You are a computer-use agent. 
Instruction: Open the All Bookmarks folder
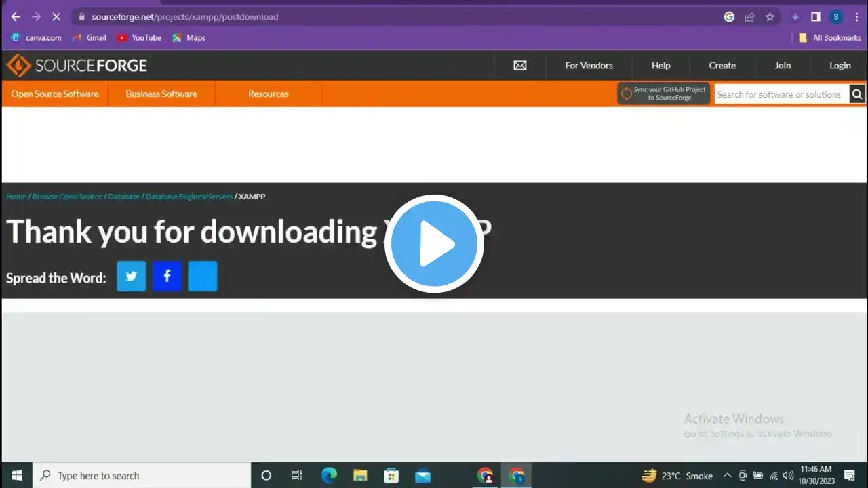tap(830, 38)
